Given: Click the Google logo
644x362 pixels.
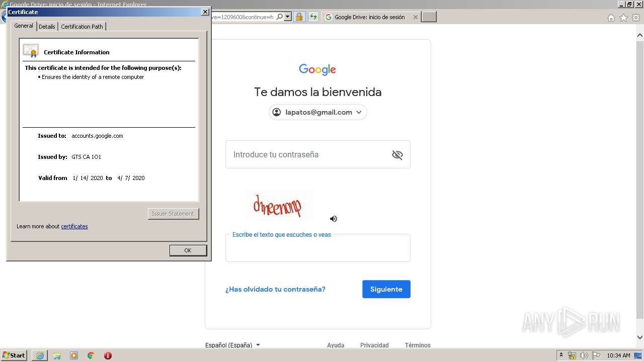Looking at the screenshot, I should pyautogui.click(x=317, y=70).
